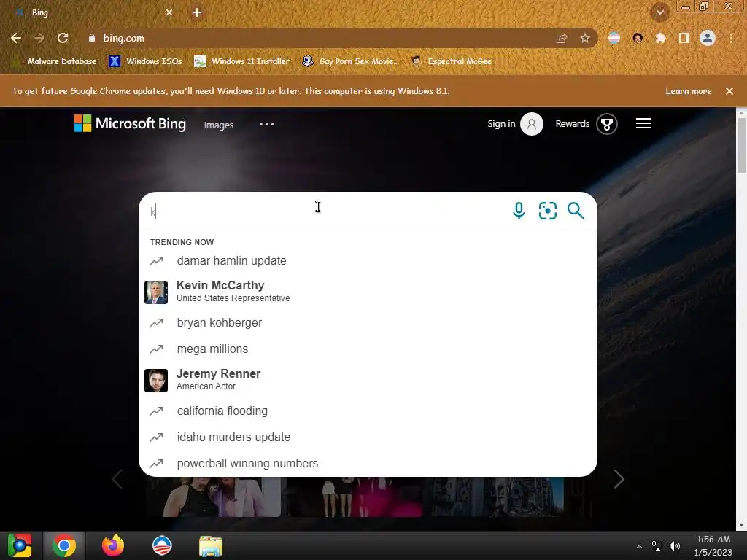Close the Bing tab
The image size is (747, 560).
tap(169, 13)
